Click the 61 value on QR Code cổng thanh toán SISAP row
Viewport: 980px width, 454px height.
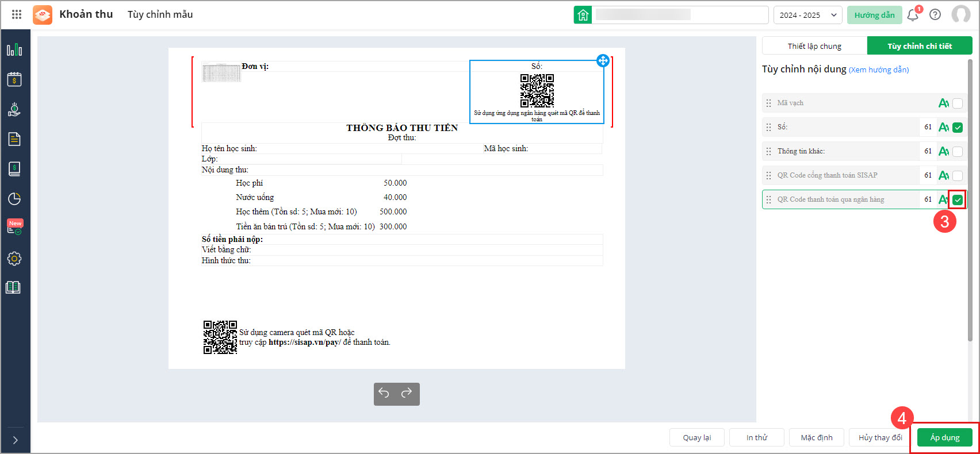coord(928,175)
